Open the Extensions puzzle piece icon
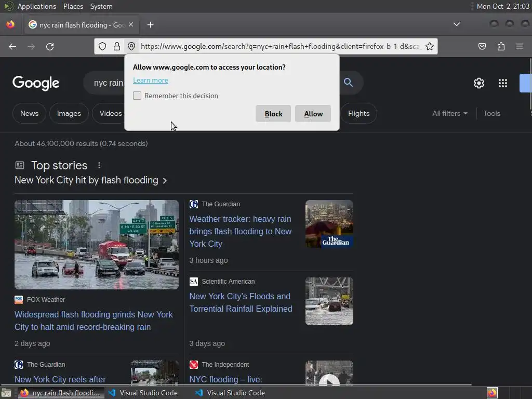The height and width of the screenshot is (399, 532). tap(501, 46)
